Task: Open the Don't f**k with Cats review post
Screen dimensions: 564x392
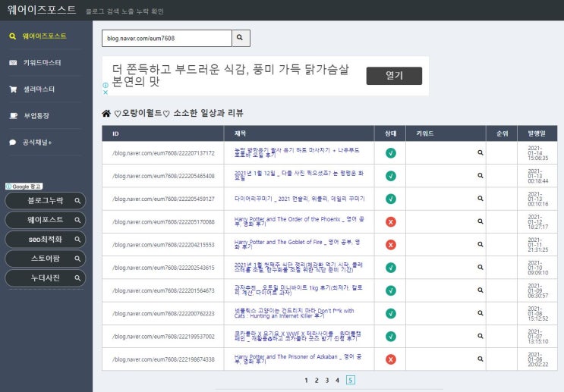Action: click(295, 313)
